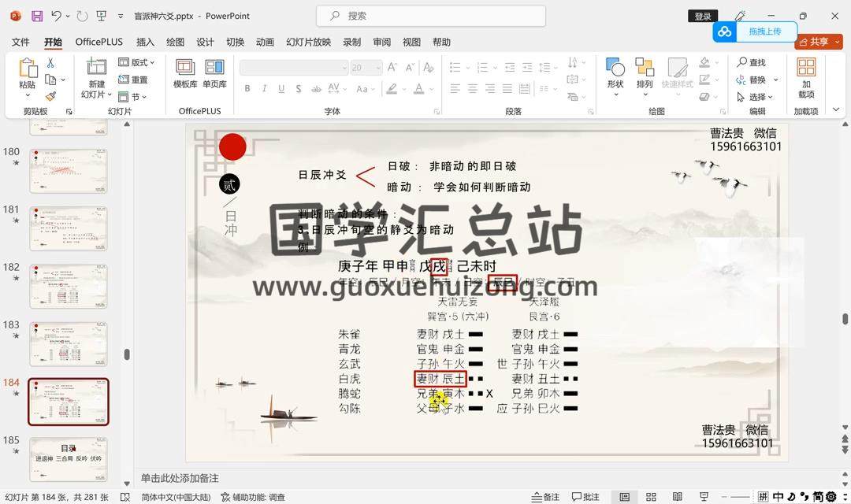Open the OfficePLUS template library

pos(185,74)
